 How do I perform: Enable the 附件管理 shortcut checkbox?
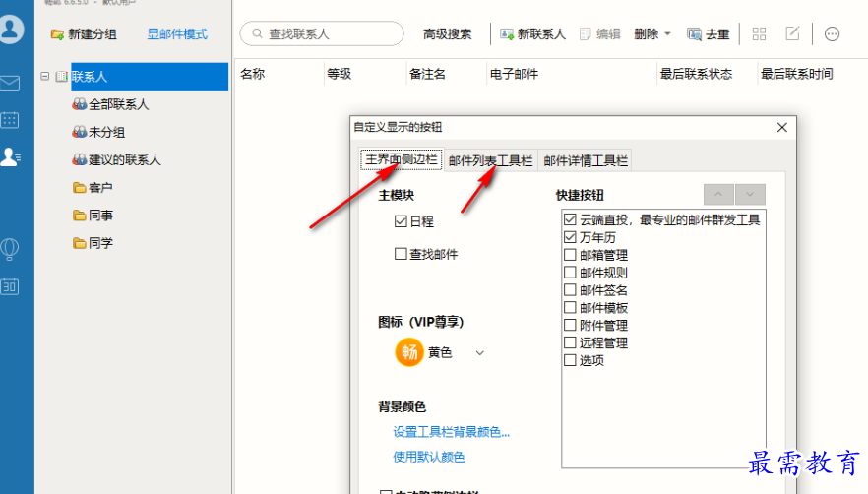pyautogui.click(x=570, y=325)
